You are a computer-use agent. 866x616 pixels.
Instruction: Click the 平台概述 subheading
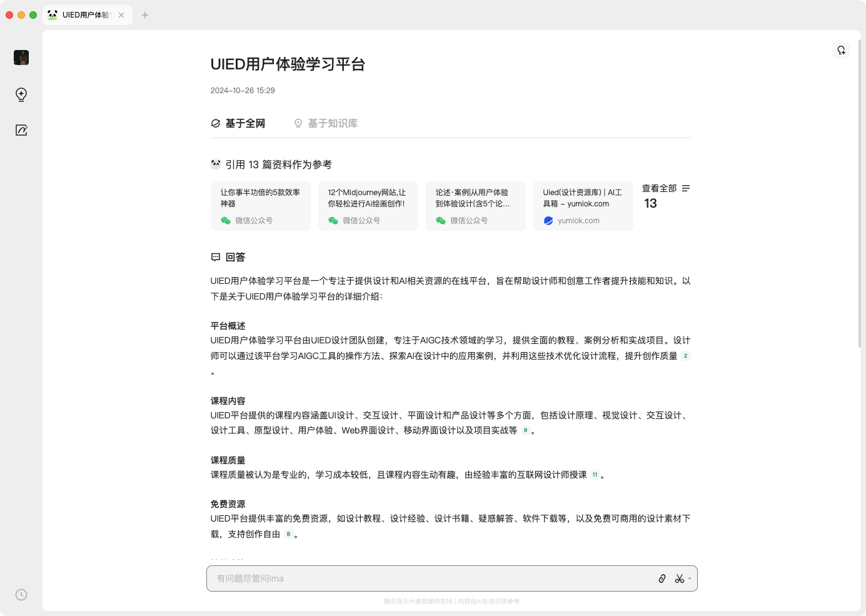(228, 326)
